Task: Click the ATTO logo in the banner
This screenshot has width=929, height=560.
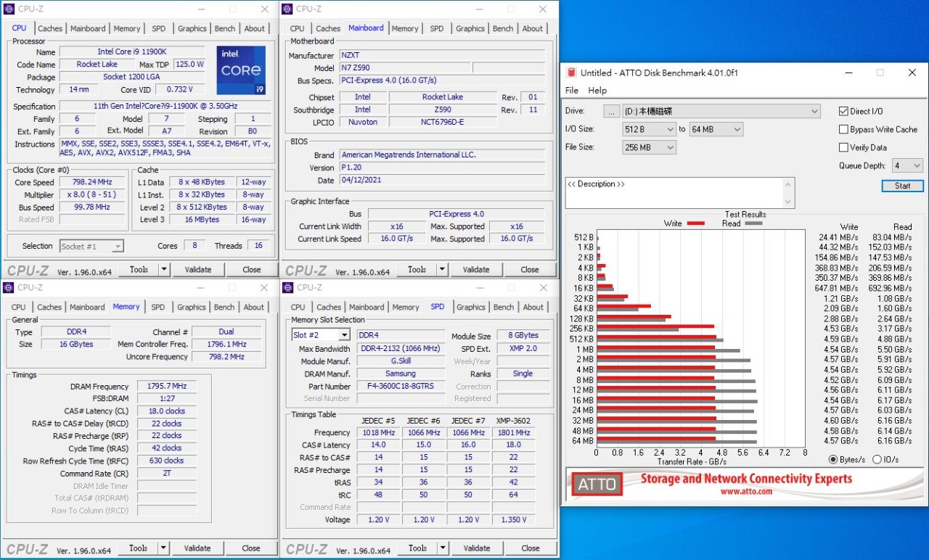Action: pos(597,485)
